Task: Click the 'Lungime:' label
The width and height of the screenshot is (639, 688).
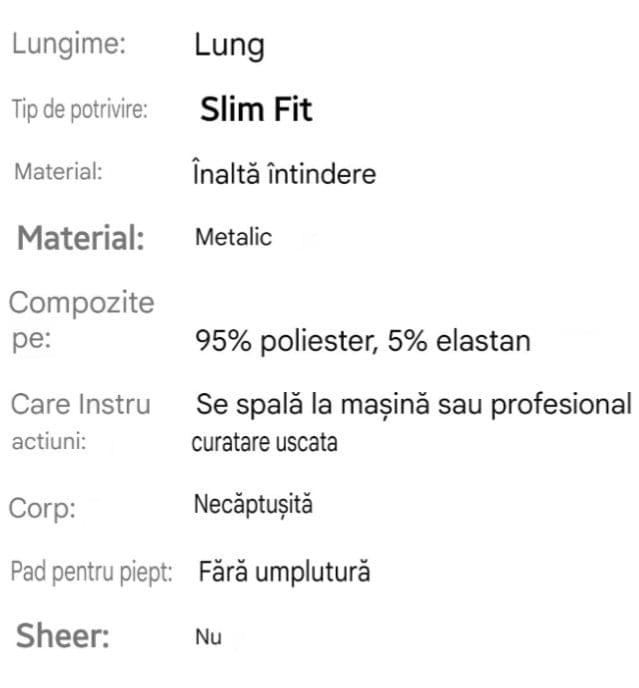Action: pos(69,45)
